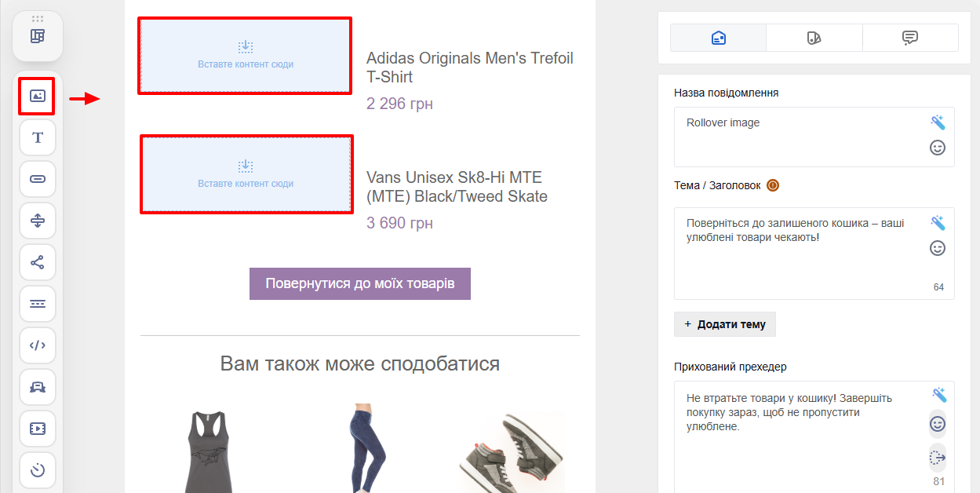
Task: Click the 'Назва повідомлення' label
Action: [x=726, y=93]
